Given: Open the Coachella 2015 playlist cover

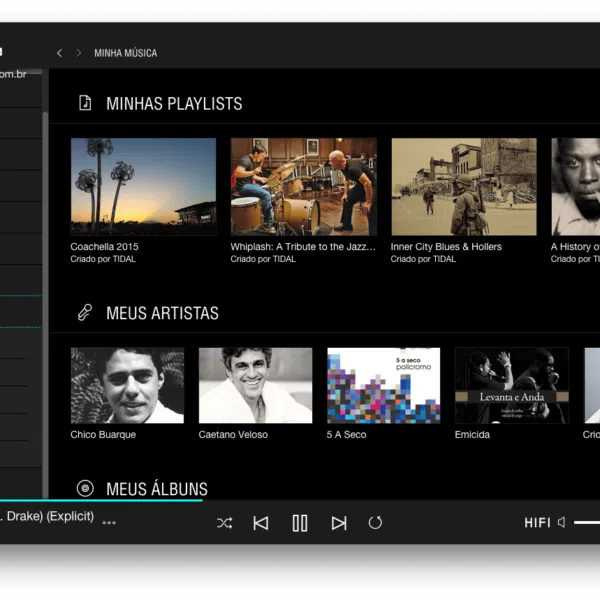Looking at the screenshot, I should pos(143,187).
